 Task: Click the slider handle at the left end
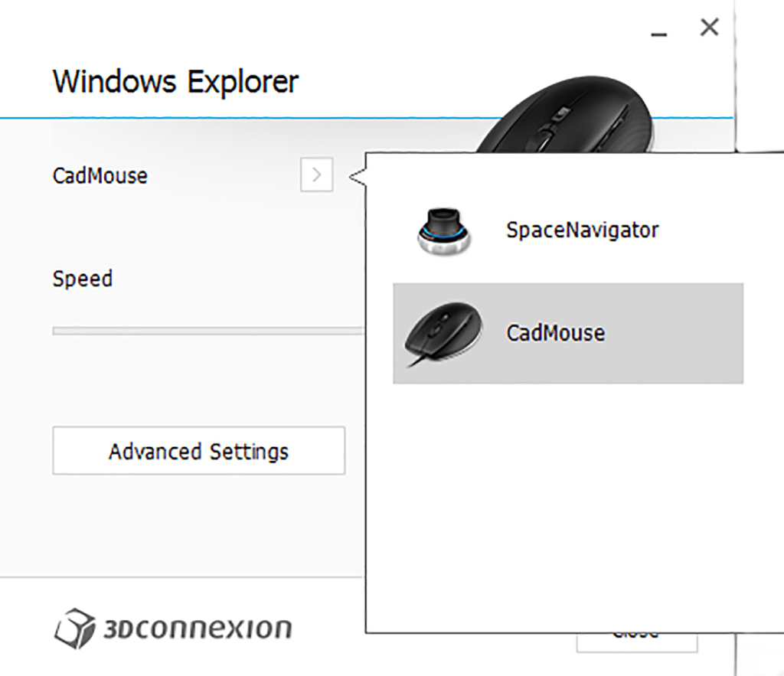55,330
